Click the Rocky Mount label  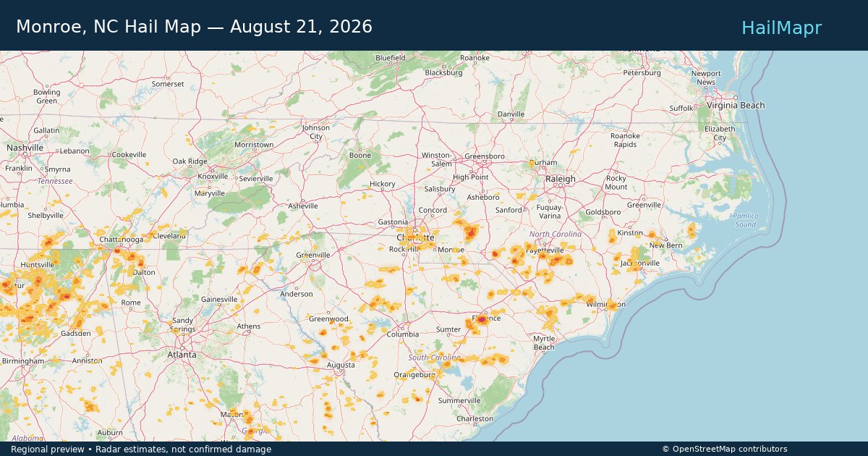click(x=616, y=183)
